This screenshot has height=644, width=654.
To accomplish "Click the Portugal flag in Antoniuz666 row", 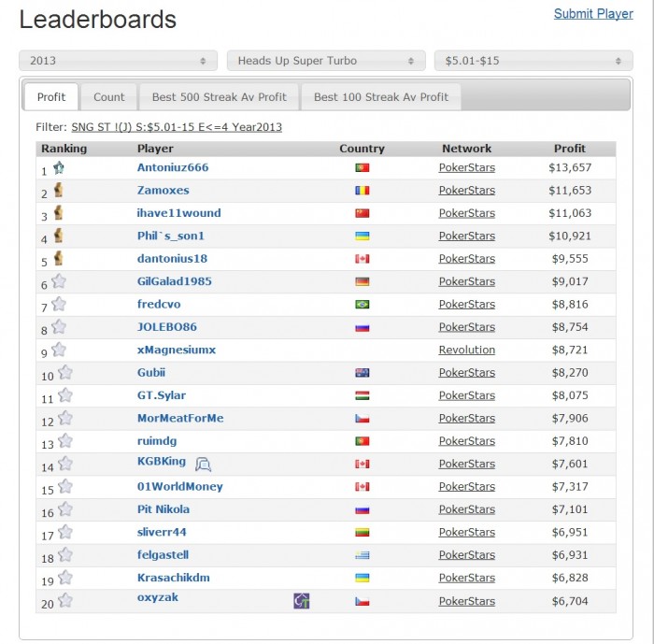I will point(363,168).
